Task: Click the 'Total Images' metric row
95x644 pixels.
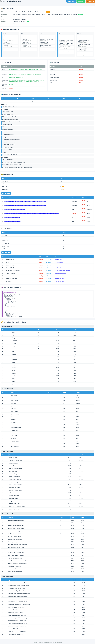Action: 47,181
